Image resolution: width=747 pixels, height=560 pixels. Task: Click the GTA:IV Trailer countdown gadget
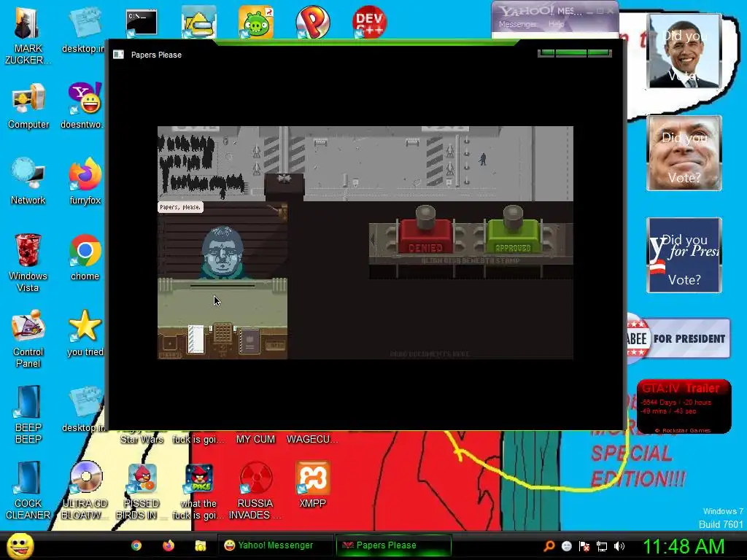click(x=684, y=406)
